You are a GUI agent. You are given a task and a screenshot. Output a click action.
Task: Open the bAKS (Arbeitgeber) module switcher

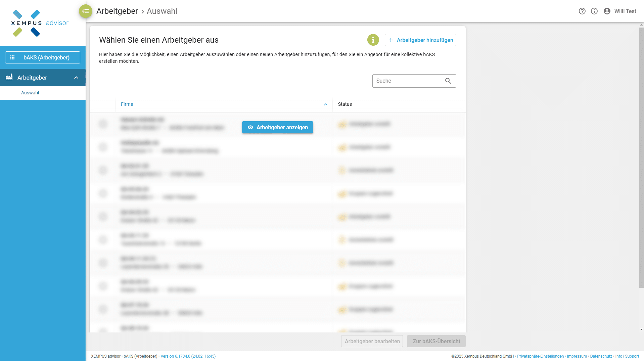coord(43,57)
